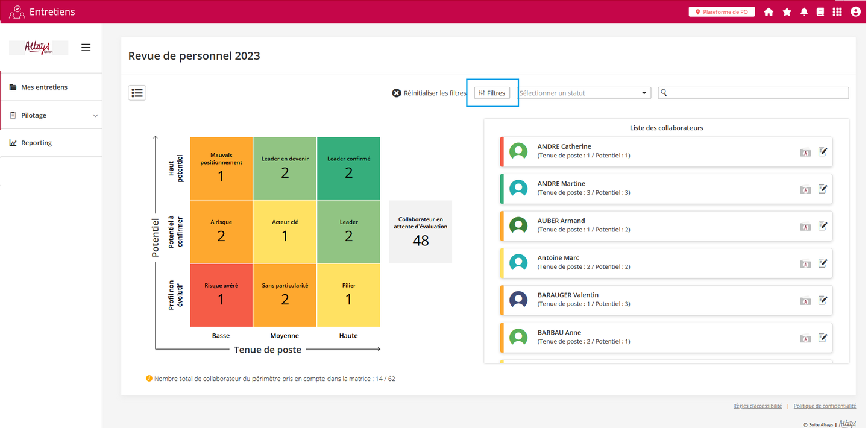
Task: Open the notifications bell
Action: click(x=804, y=12)
